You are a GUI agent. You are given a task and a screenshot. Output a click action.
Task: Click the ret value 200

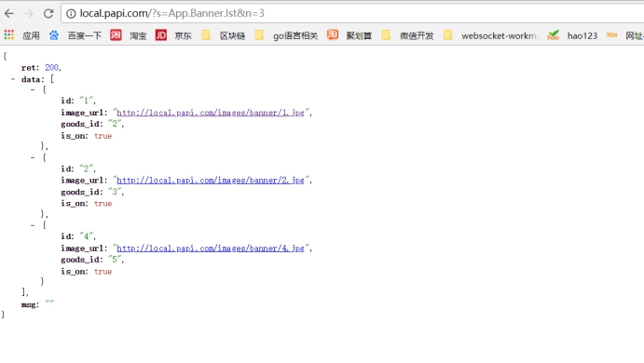click(51, 68)
